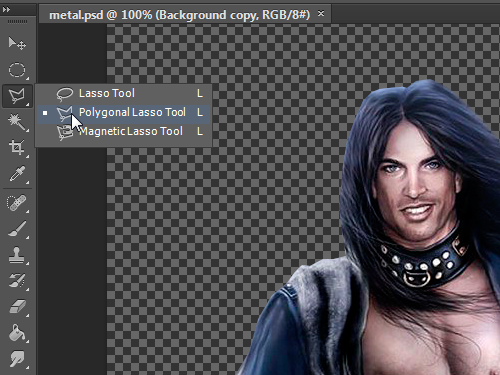
Task: Select the Crop tool
Action: pyautogui.click(x=17, y=148)
